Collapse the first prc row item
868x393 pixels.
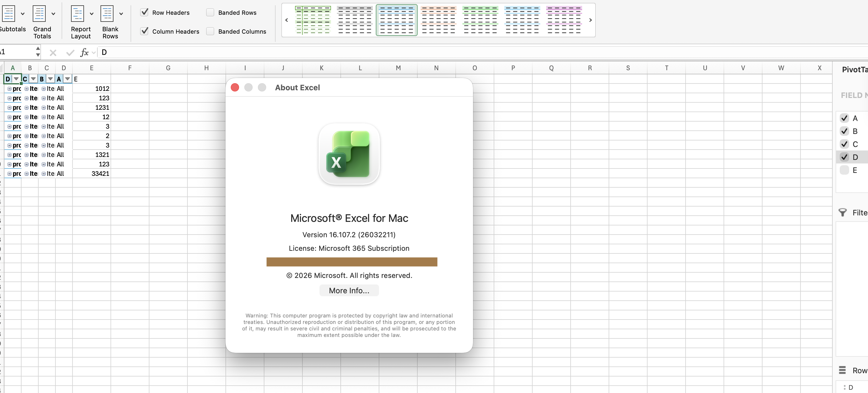pyautogui.click(x=9, y=89)
